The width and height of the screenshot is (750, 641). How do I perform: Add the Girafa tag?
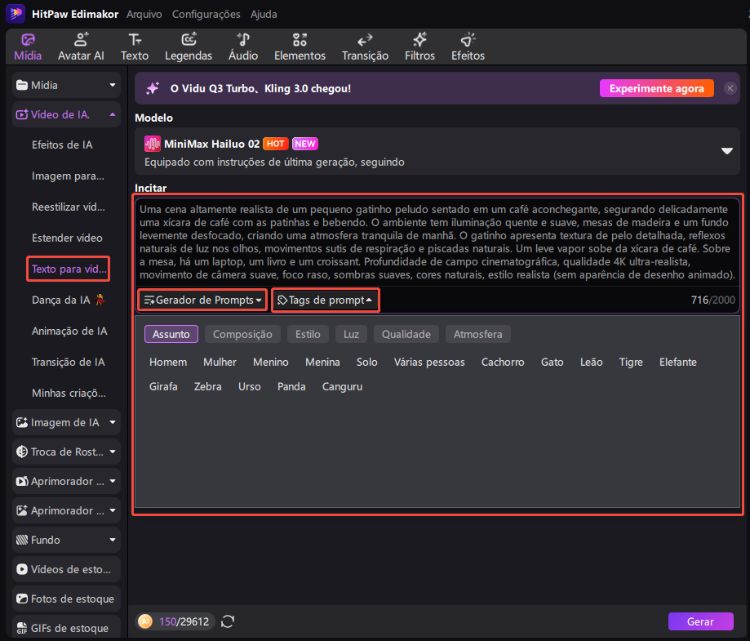[x=163, y=387]
